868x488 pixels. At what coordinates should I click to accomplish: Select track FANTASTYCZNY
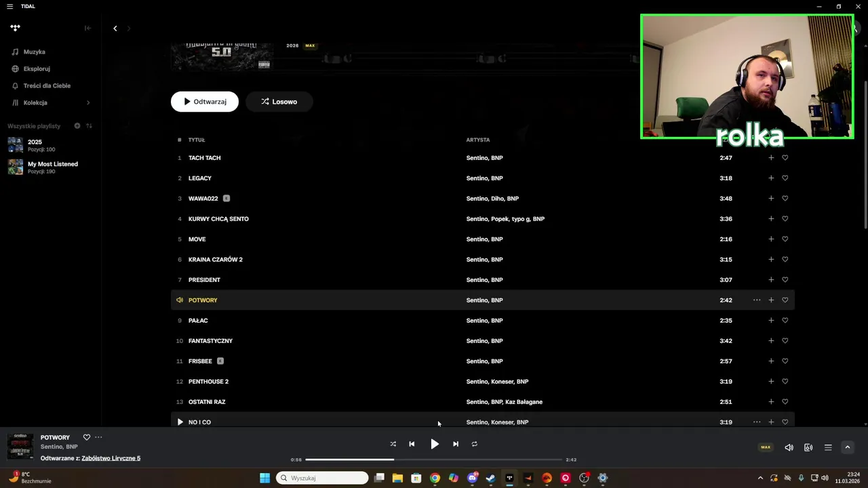tap(210, 341)
